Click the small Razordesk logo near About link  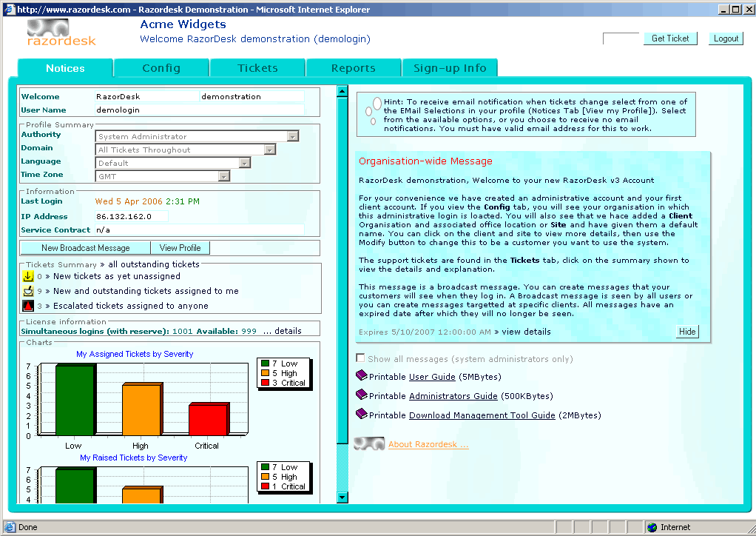click(369, 444)
